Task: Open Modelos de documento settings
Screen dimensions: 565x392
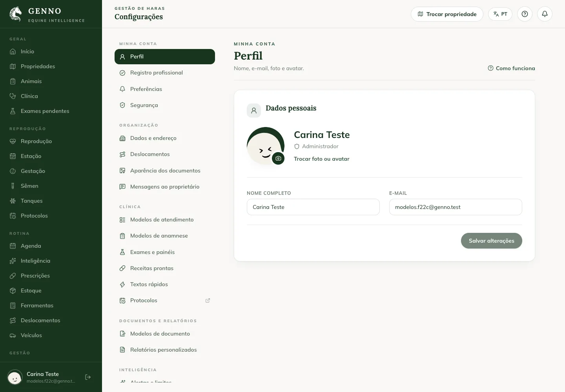Action: coord(165,334)
